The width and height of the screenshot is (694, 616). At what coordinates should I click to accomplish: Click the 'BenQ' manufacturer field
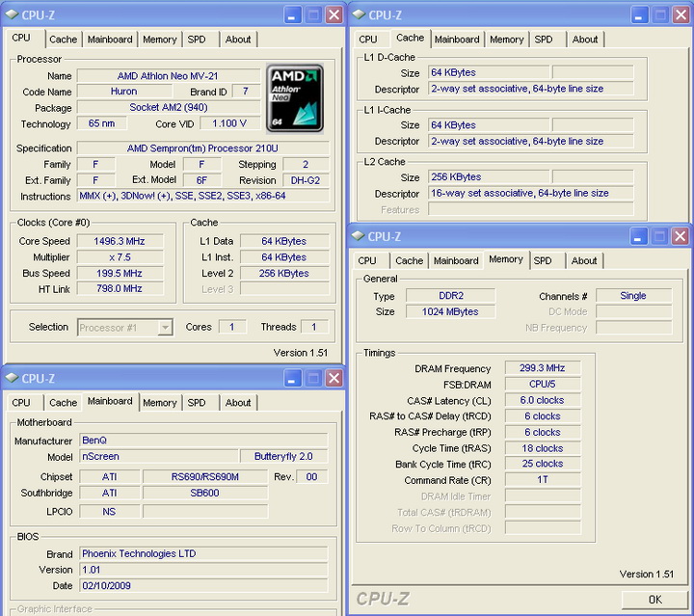coord(203,441)
